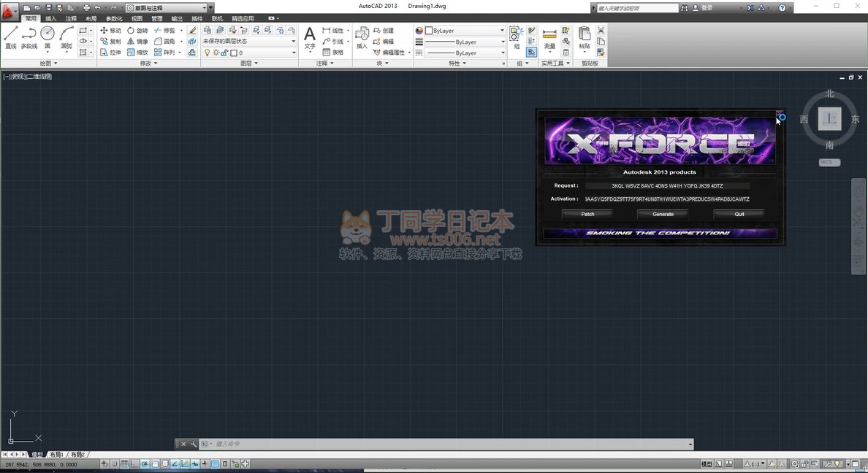Toggle the 模型 model space button

click(707, 464)
